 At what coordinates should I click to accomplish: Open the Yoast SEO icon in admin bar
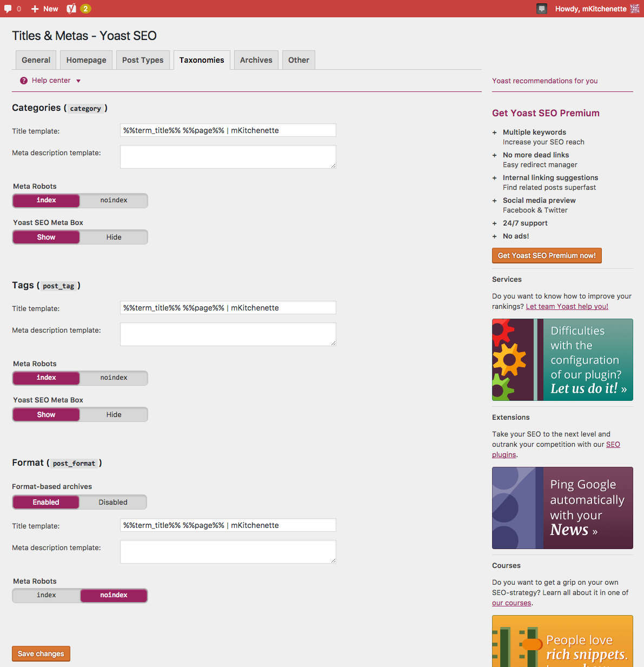click(x=71, y=9)
